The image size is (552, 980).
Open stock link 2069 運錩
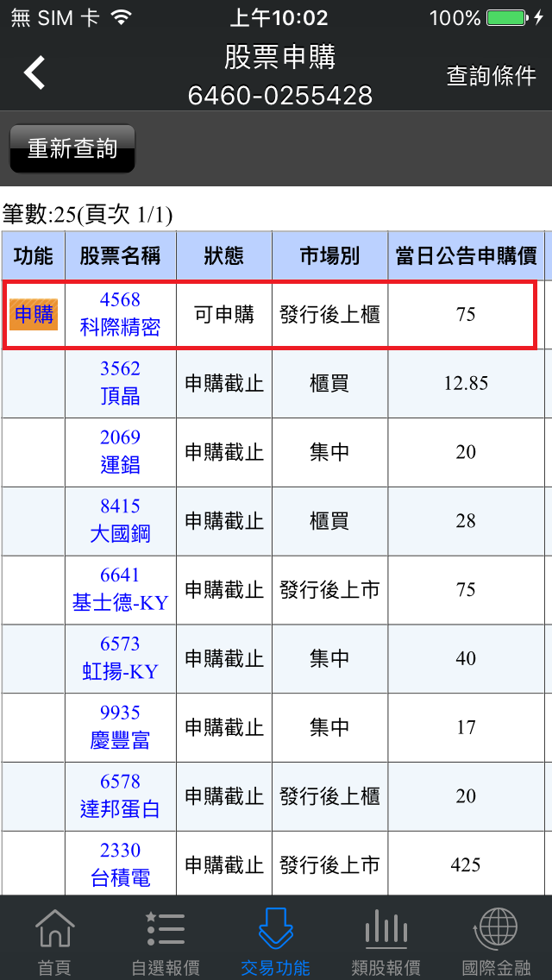(x=120, y=452)
